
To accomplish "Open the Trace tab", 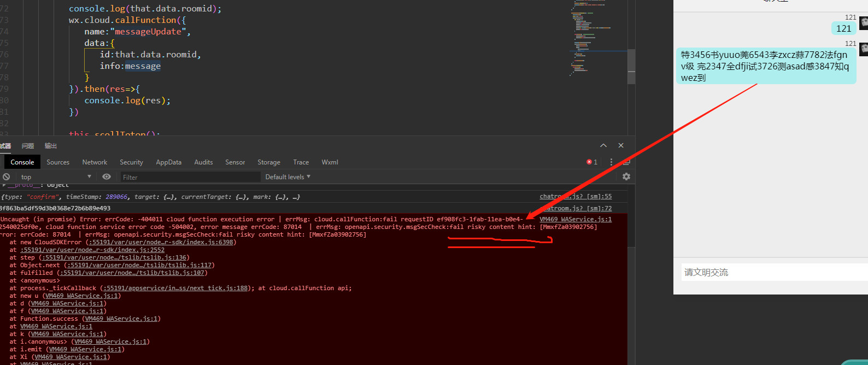I will coord(301,162).
